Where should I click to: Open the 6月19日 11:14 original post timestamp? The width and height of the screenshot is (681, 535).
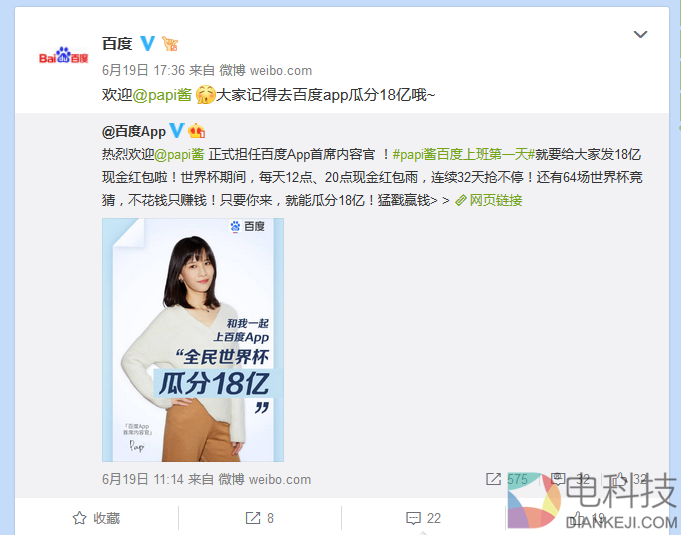point(143,479)
